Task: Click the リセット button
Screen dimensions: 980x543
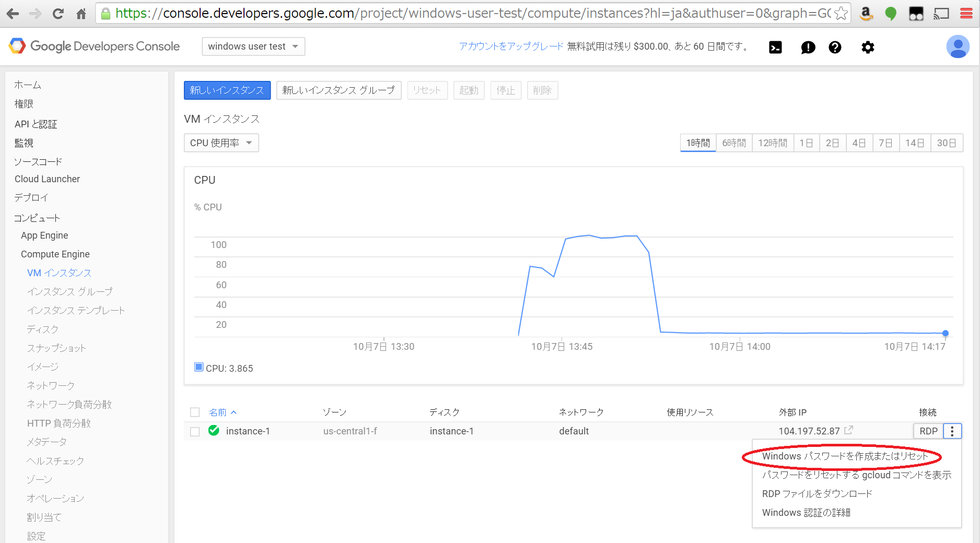Action: coord(427,90)
